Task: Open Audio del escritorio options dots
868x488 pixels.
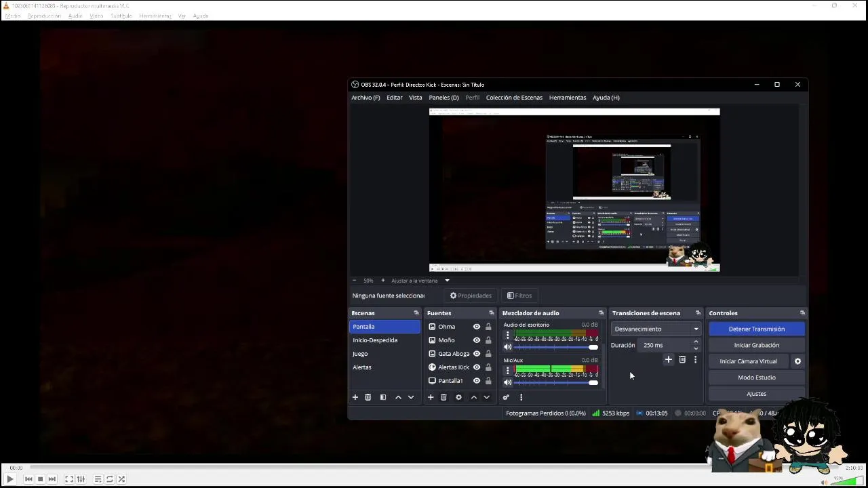Action: coord(507,335)
